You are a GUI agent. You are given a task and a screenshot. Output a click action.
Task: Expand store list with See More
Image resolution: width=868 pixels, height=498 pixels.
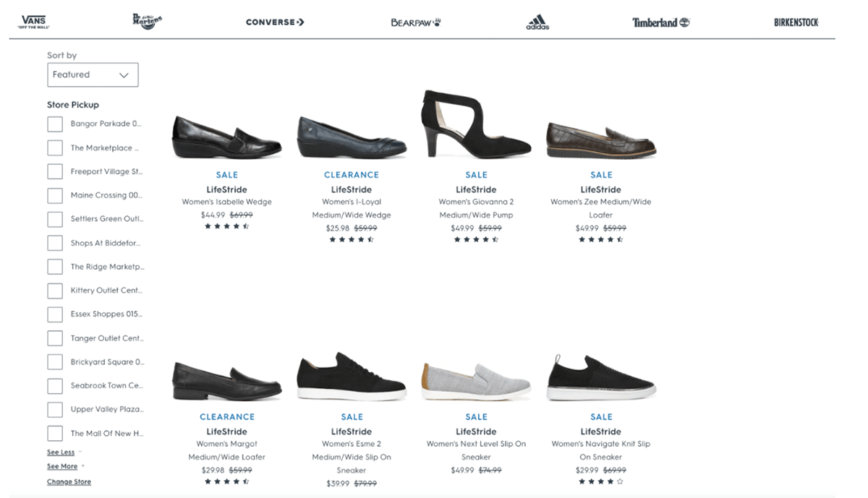pos(62,467)
